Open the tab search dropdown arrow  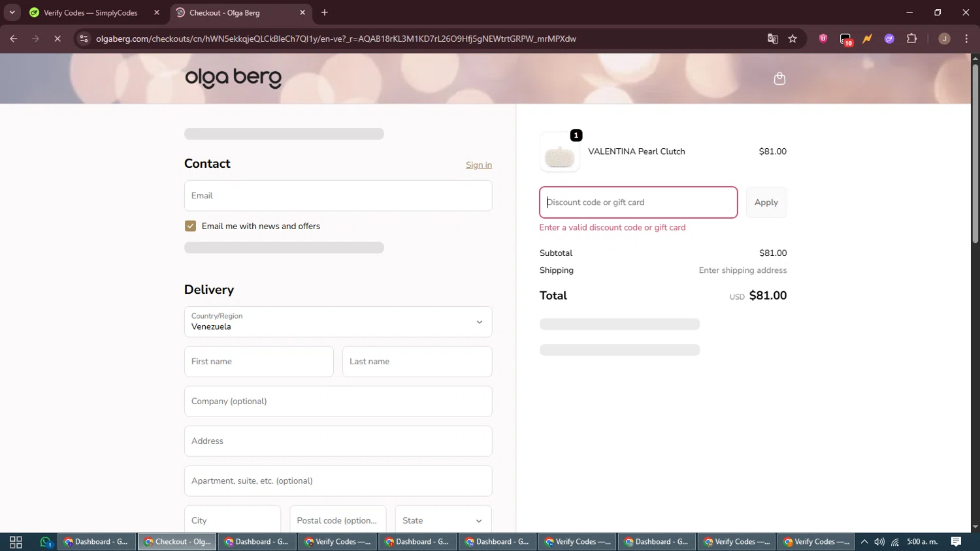pos(12,12)
